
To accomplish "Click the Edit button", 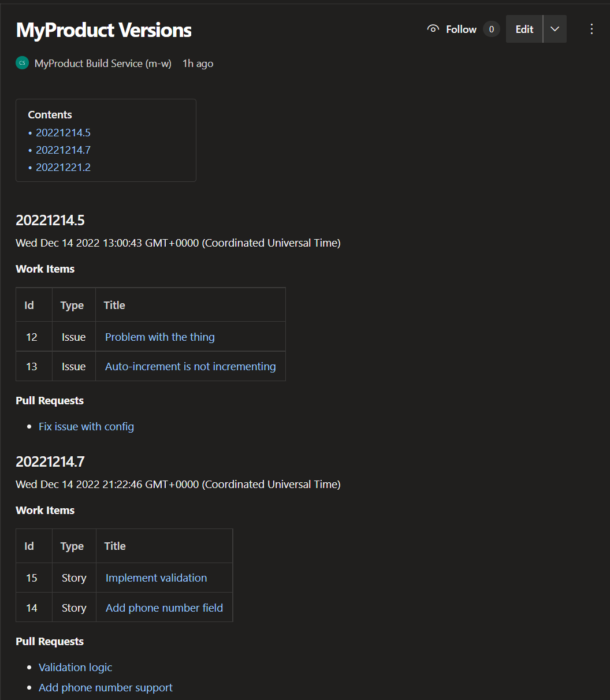I will [x=524, y=29].
